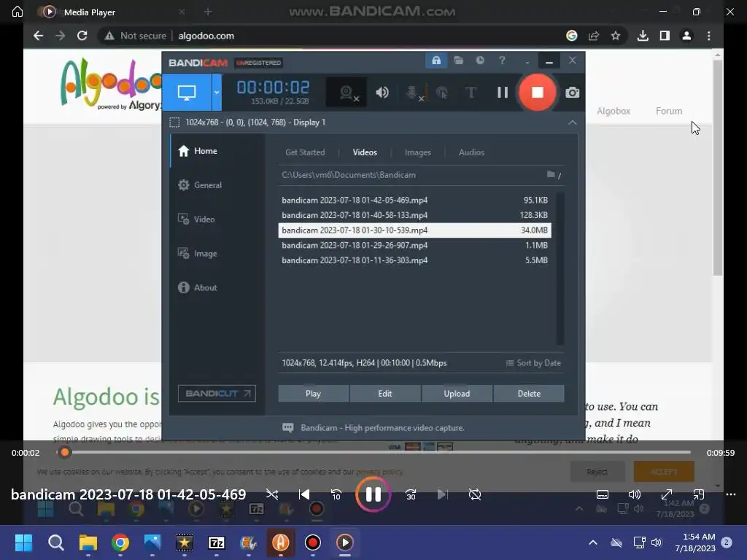Take a screenshot with Bandicam camera icon
This screenshot has height=560, width=747.
pyautogui.click(x=572, y=93)
